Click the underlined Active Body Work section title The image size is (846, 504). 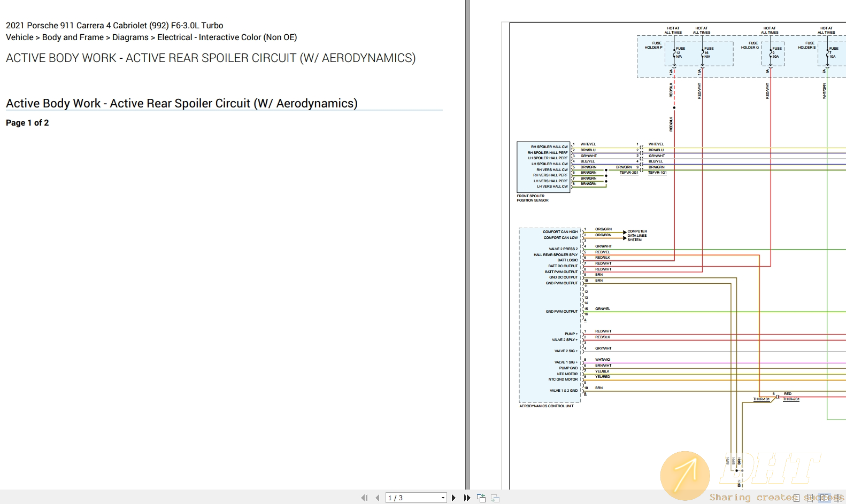pos(182,103)
